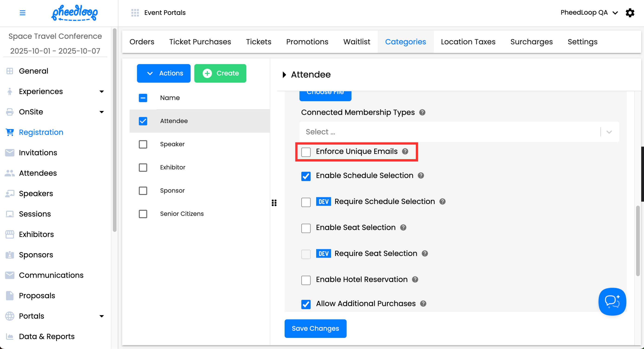Open the chat support widget
The image size is (644, 349).
coord(612,302)
